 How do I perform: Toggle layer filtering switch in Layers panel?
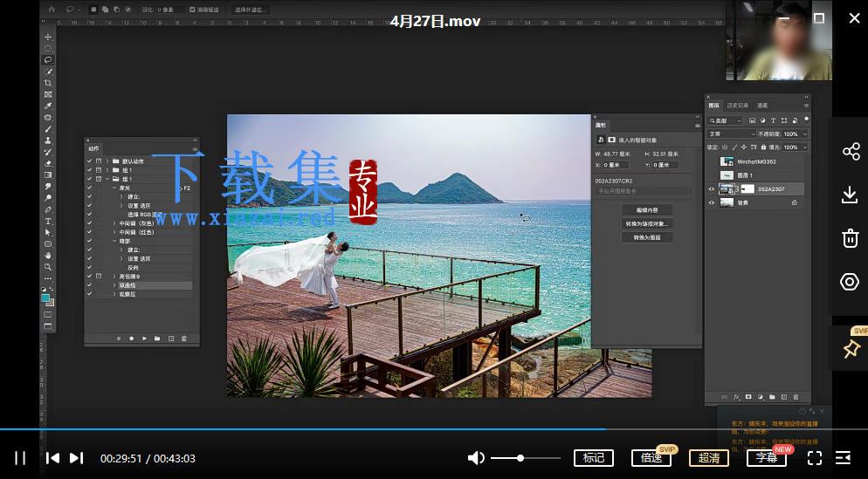pyautogui.click(x=807, y=119)
